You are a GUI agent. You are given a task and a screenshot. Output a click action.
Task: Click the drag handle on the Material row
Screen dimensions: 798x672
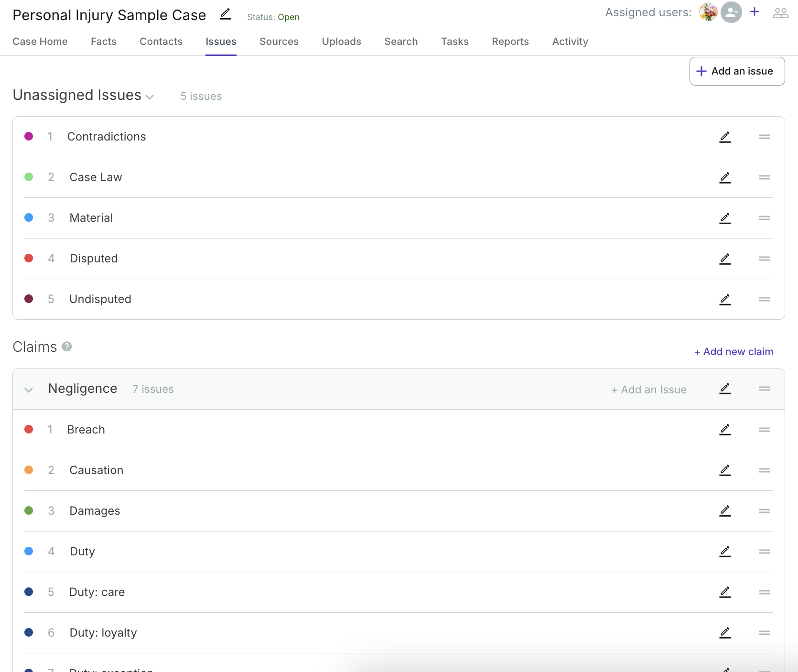(x=764, y=218)
